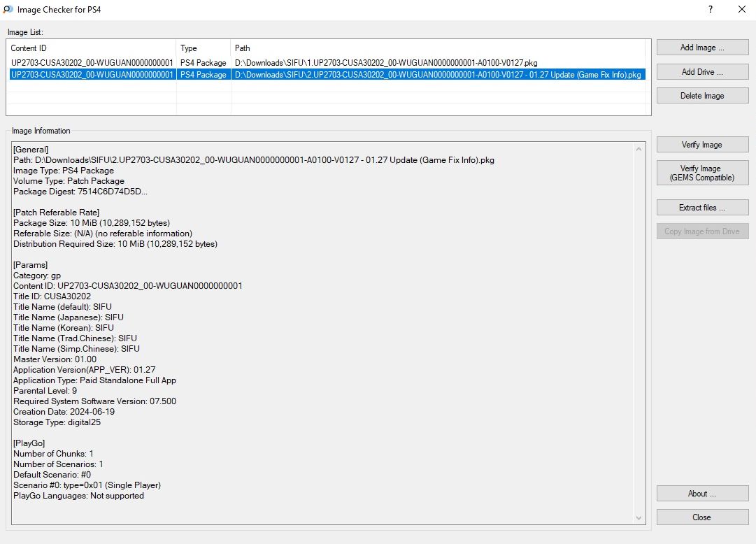Click the Package Size: 10 MiB line

point(92,223)
